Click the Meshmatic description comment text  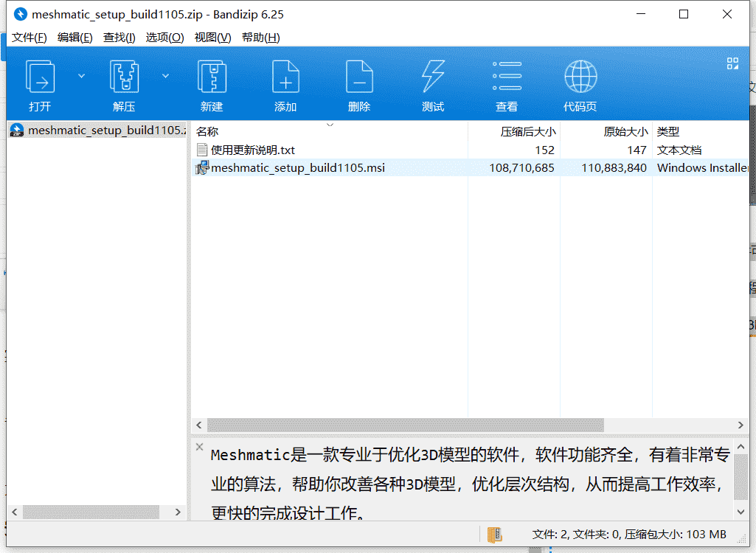pyautogui.click(x=470, y=484)
